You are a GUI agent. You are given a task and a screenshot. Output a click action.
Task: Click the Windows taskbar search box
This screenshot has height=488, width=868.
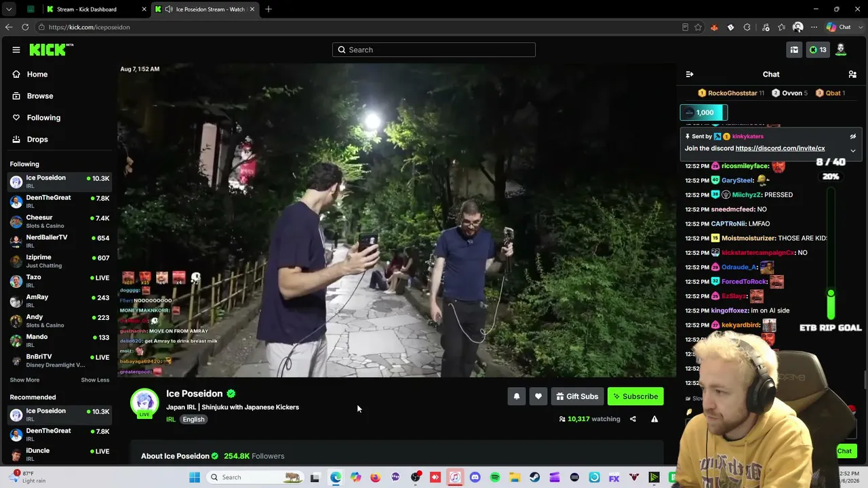256,477
